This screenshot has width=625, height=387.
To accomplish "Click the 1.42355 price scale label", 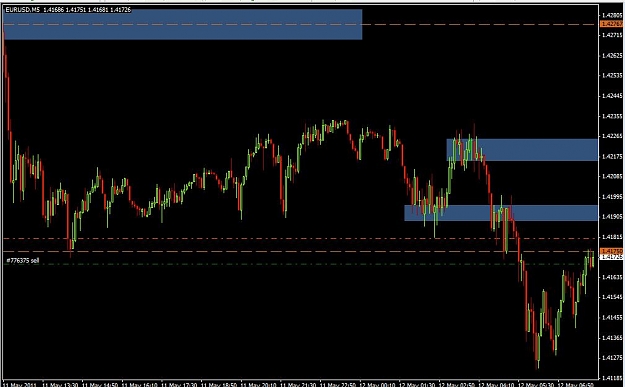I will click(612, 116).
